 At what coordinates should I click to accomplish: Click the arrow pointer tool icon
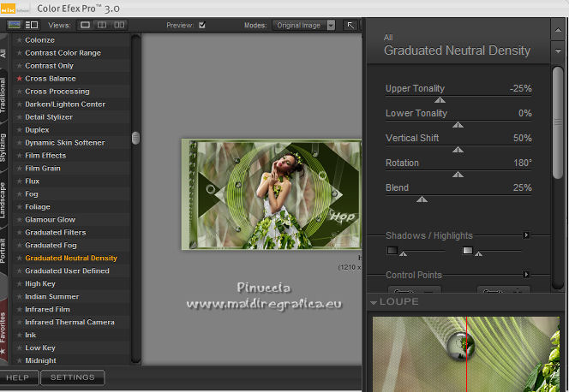[x=350, y=25]
